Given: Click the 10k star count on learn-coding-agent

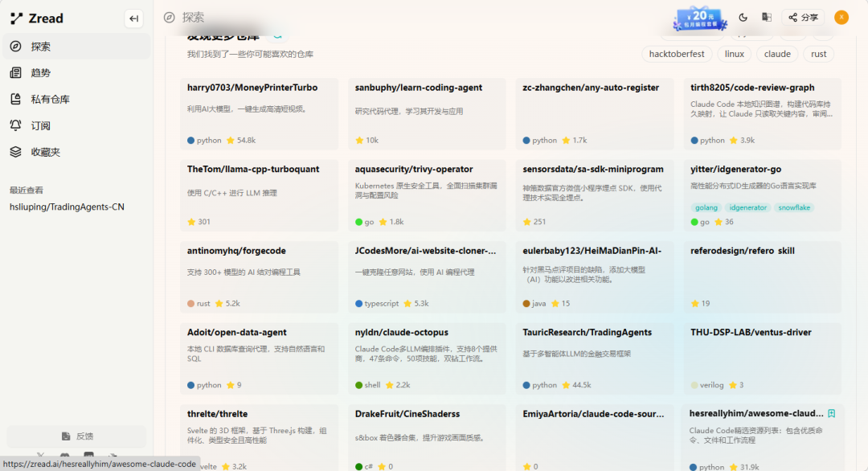Looking at the screenshot, I should [x=367, y=141].
